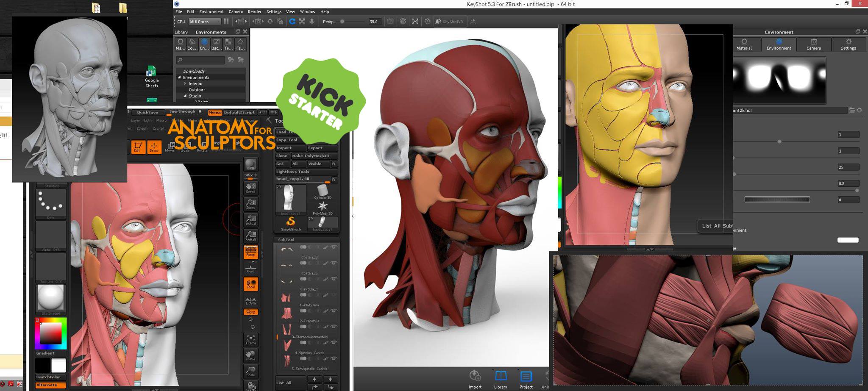
Task: Collapse the Environments tree node
Action: click(179, 78)
